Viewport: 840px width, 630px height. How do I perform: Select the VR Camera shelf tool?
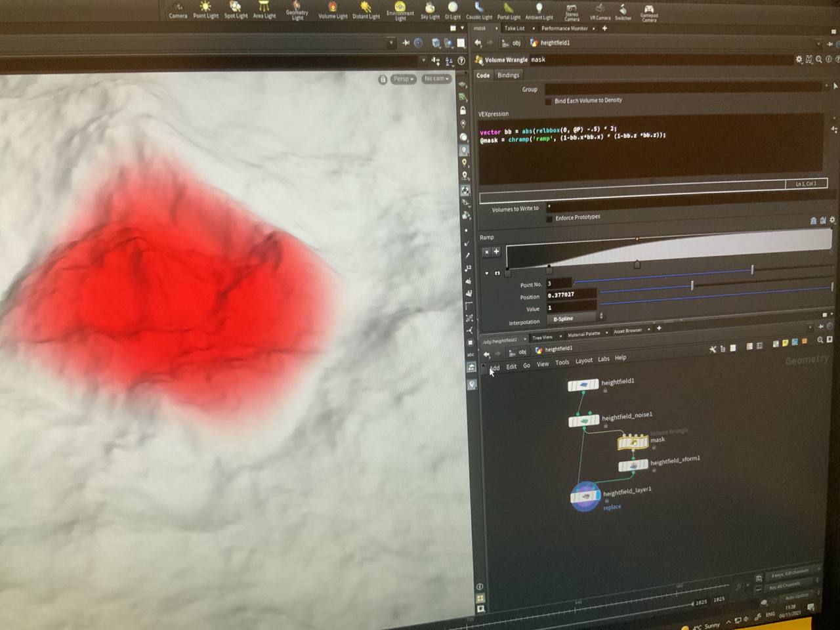pyautogui.click(x=600, y=12)
